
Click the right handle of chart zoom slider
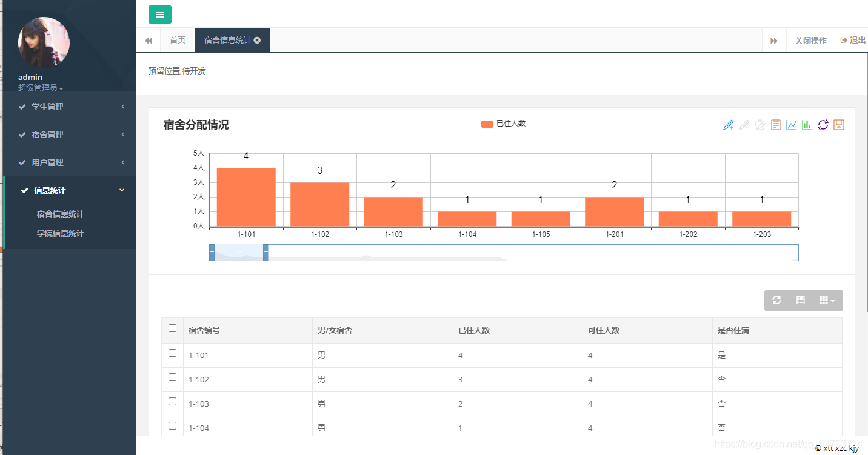pyautogui.click(x=265, y=253)
